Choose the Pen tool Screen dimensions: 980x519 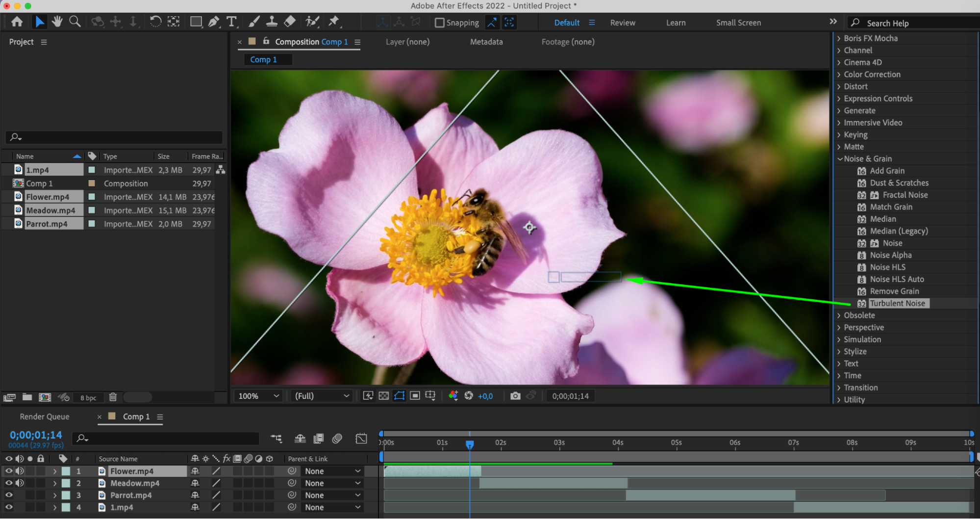[214, 22]
